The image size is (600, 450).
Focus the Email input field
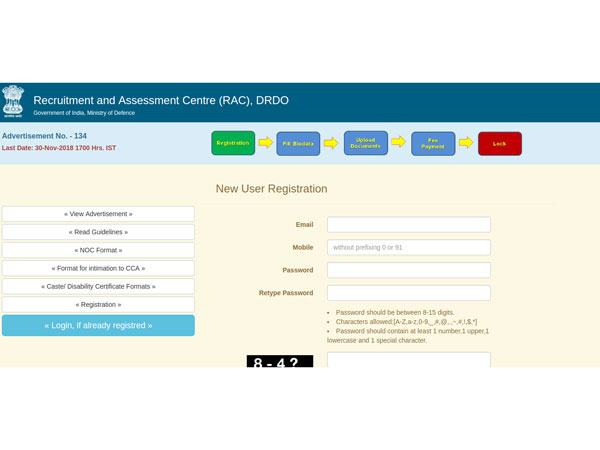[x=409, y=225]
